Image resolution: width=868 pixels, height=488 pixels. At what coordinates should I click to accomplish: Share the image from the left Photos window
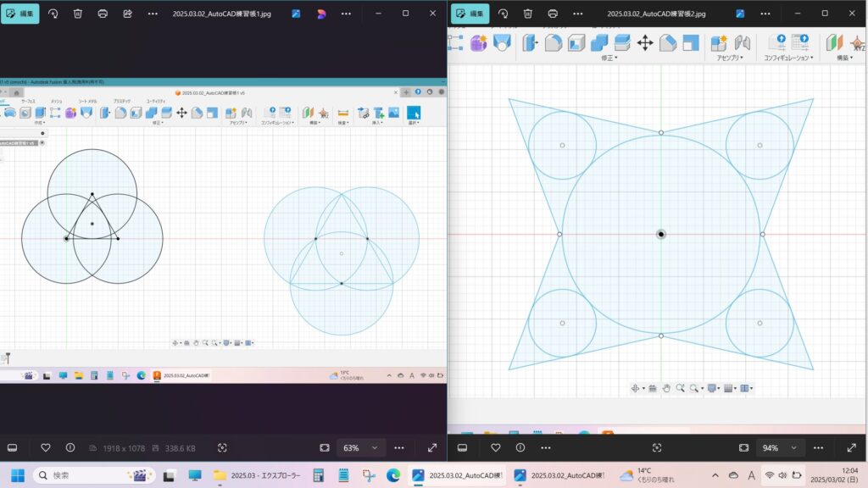point(127,14)
